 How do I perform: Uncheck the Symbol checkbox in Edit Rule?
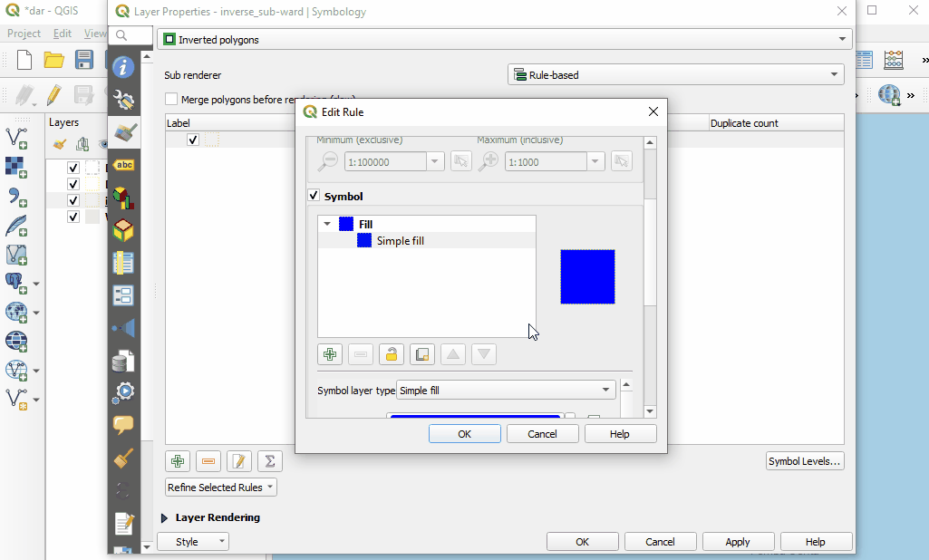click(x=315, y=196)
